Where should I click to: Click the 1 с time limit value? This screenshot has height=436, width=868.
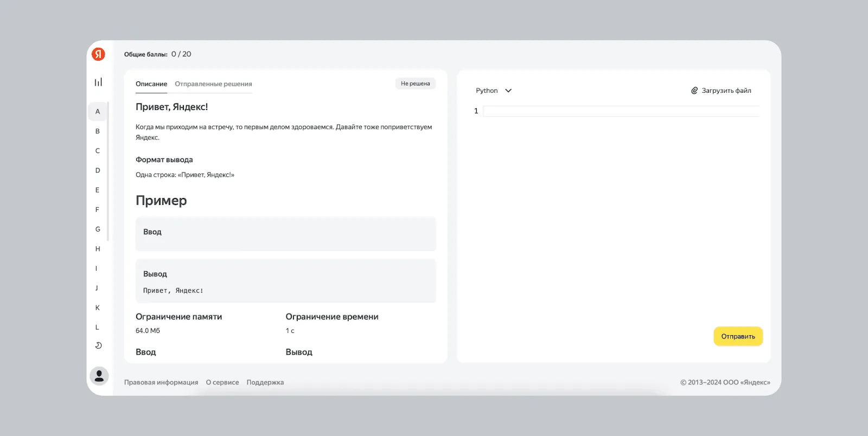[x=290, y=331]
